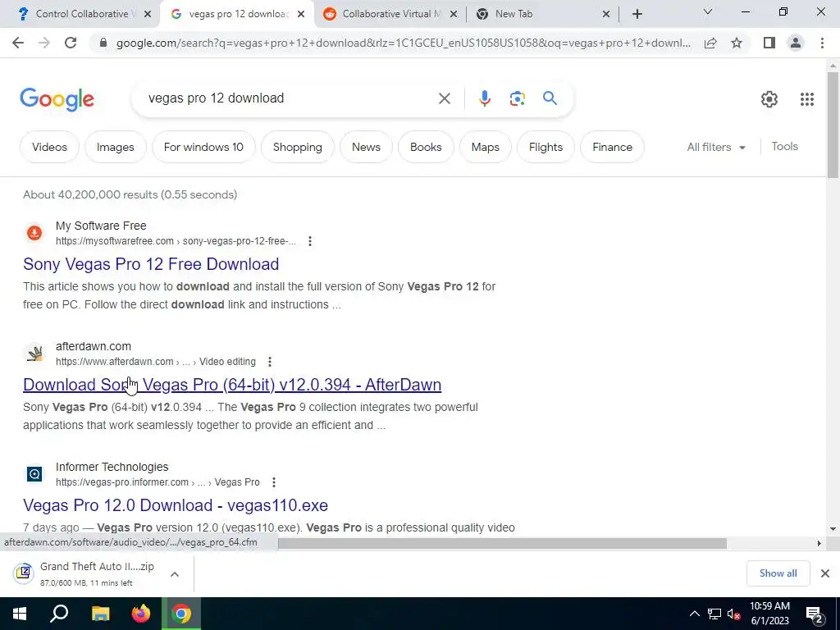Open search Tools
Image resolution: width=840 pixels, height=630 pixels.
click(784, 146)
